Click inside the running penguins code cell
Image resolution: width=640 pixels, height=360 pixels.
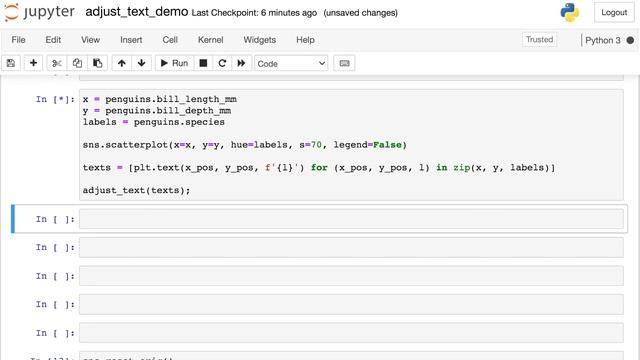(x=351, y=145)
